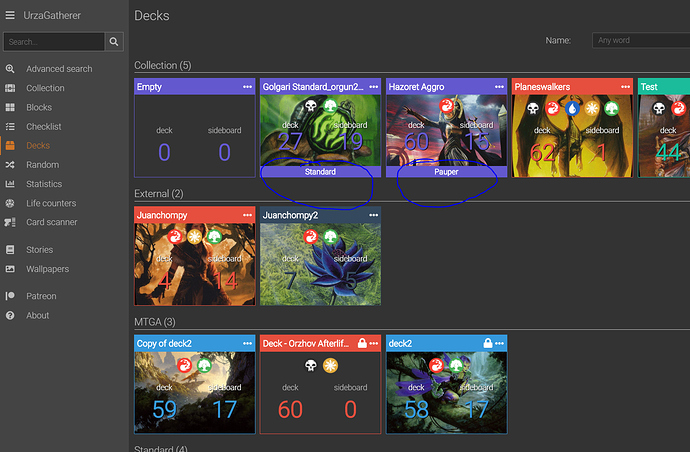Image resolution: width=690 pixels, height=452 pixels.
Task: Open the Stories book icon
Action: (x=10, y=250)
